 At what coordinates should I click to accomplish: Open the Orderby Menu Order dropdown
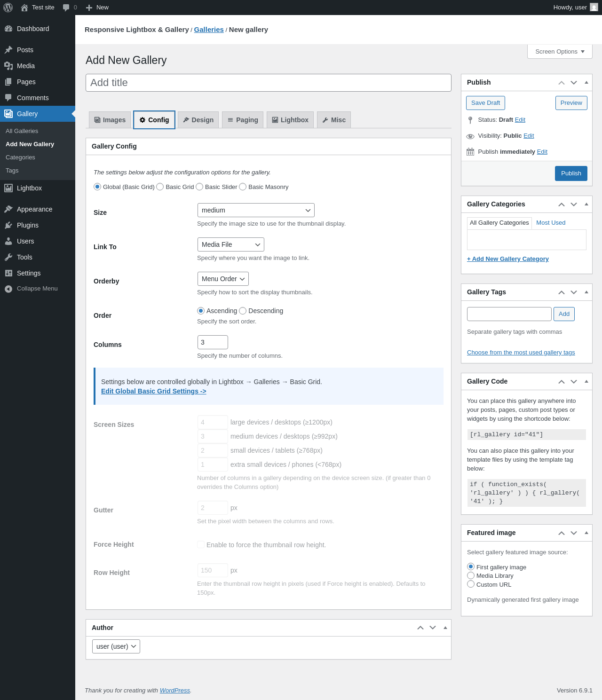tap(223, 279)
